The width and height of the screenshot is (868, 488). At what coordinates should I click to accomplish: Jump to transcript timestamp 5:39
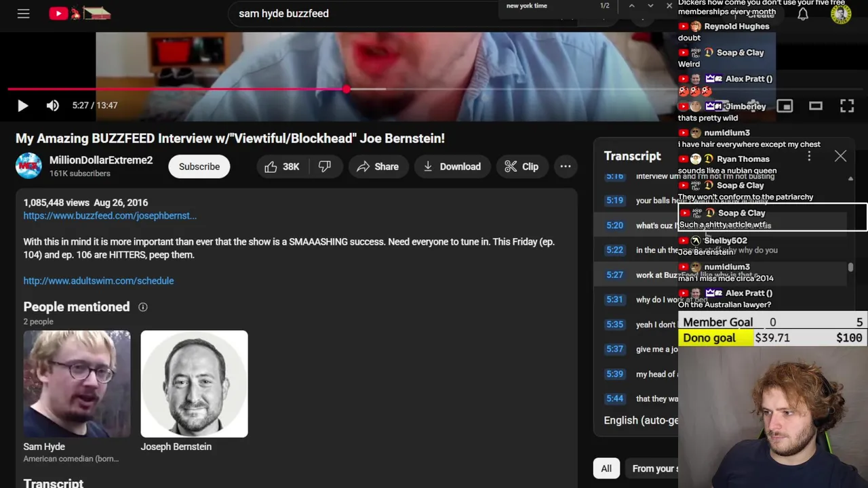pos(614,374)
